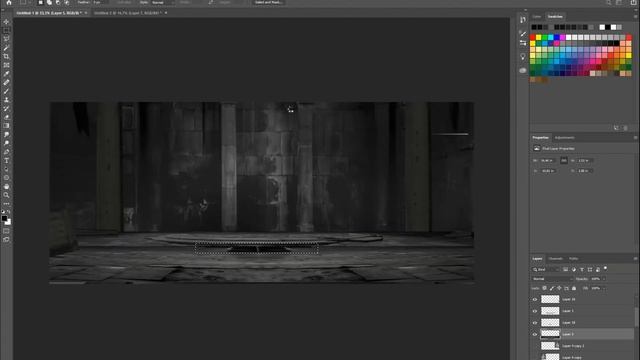
Task: Click the foreground color square
Action: 4,219
